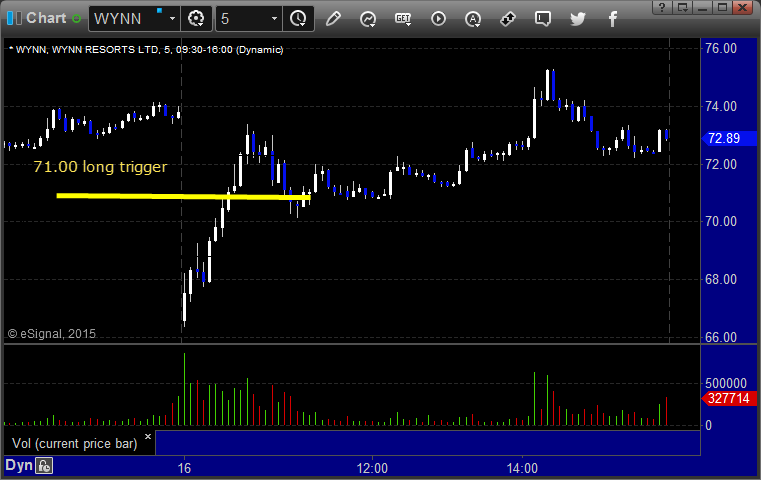
Task: Click the 14:00 time axis label
Action: coord(522,468)
